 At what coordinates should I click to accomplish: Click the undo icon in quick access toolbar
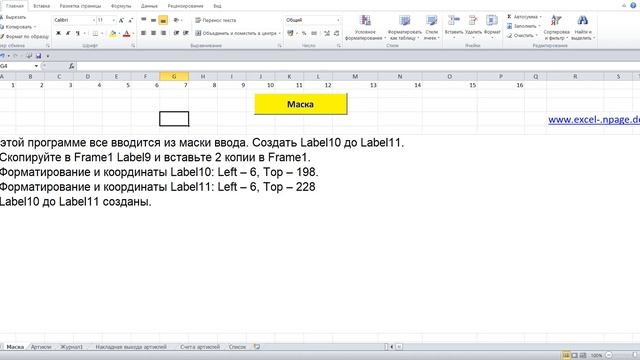[x=2, y=56]
